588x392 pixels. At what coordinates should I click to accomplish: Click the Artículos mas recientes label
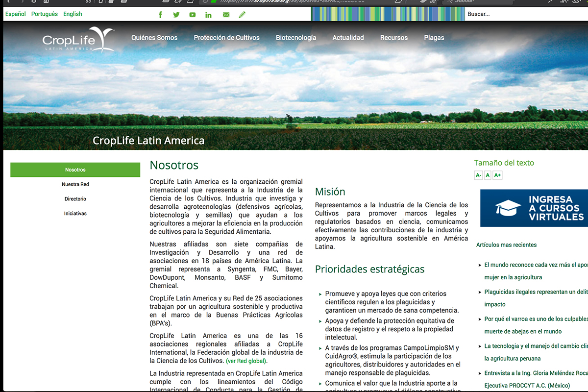507,245
